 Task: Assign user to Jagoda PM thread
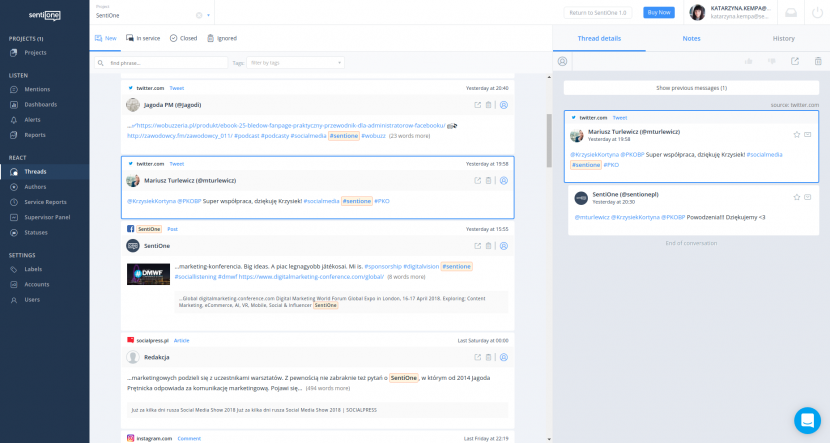click(503, 104)
